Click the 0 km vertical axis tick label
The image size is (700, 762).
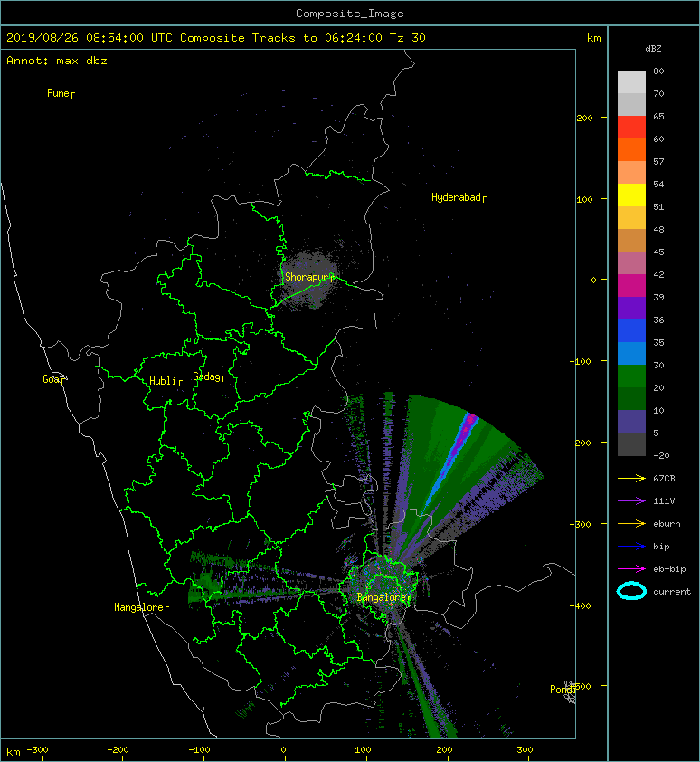(593, 280)
